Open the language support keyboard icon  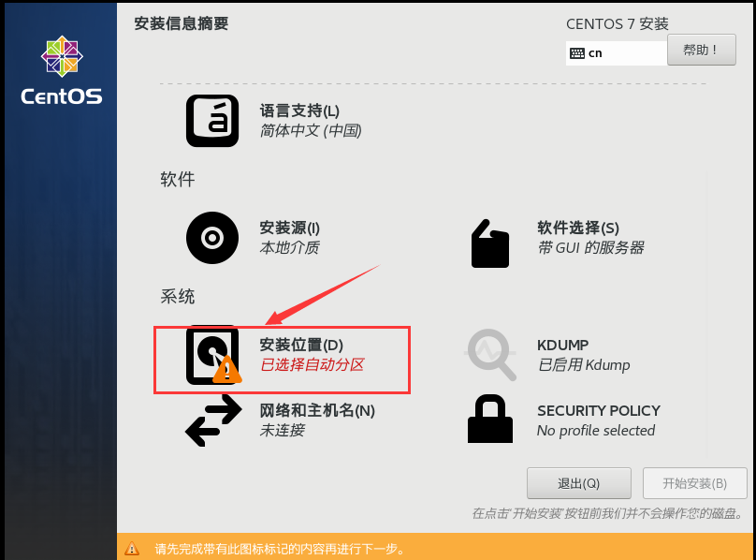pyautogui.click(x=212, y=121)
